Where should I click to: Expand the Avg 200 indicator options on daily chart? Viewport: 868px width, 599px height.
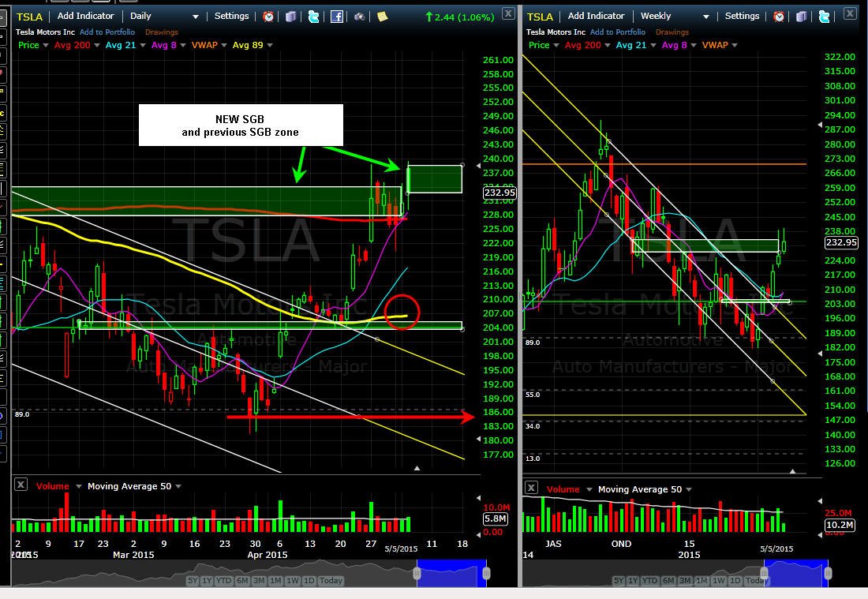(97, 46)
